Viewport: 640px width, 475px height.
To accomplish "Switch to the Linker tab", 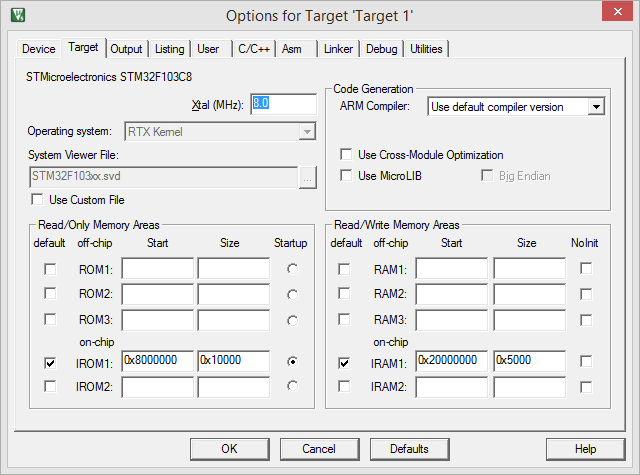I will (x=338, y=49).
